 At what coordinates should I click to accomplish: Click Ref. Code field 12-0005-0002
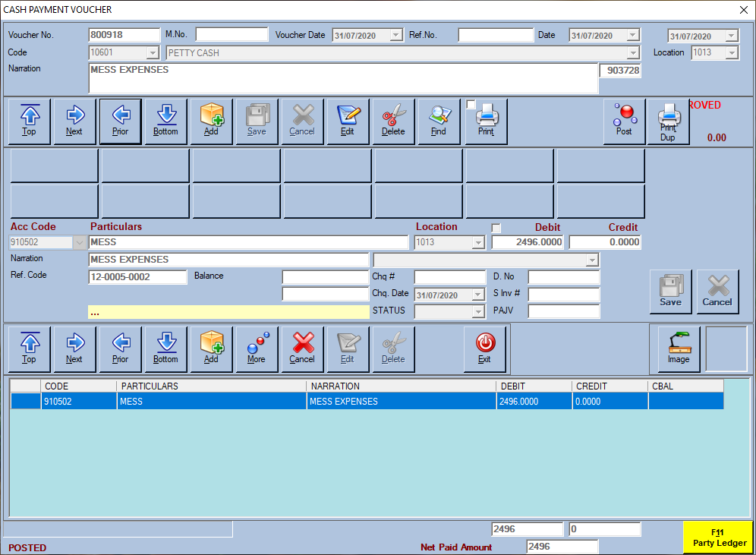[x=138, y=277]
